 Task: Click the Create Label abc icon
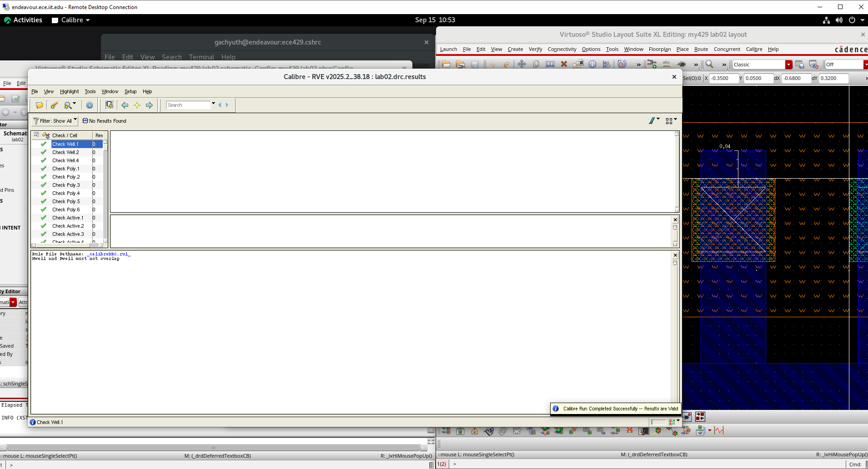tap(667, 64)
